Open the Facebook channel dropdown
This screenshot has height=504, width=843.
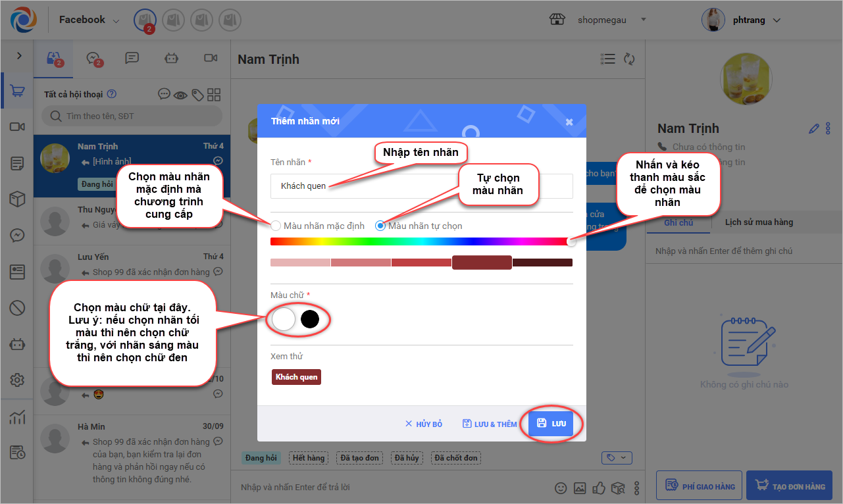coord(89,20)
